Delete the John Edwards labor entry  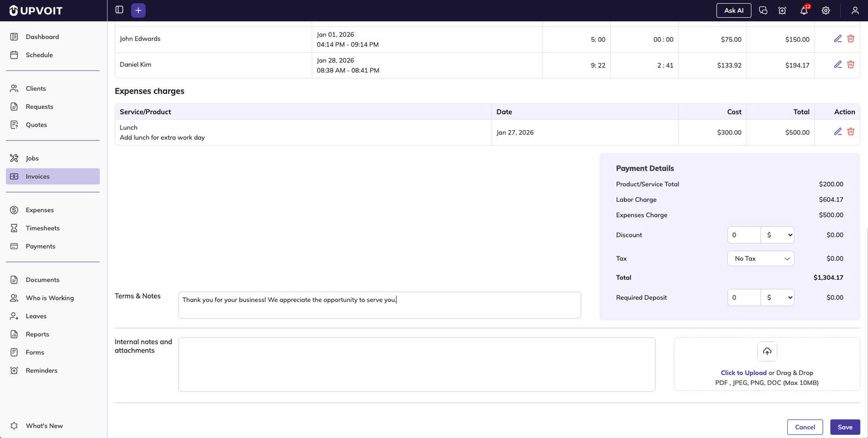[851, 38]
